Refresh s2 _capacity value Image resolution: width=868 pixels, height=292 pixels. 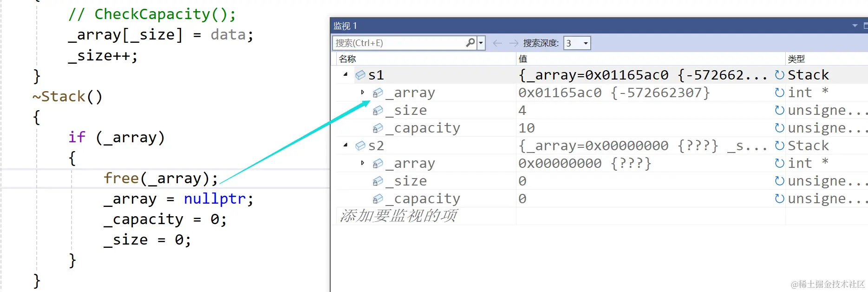pyautogui.click(x=779, y=199)
